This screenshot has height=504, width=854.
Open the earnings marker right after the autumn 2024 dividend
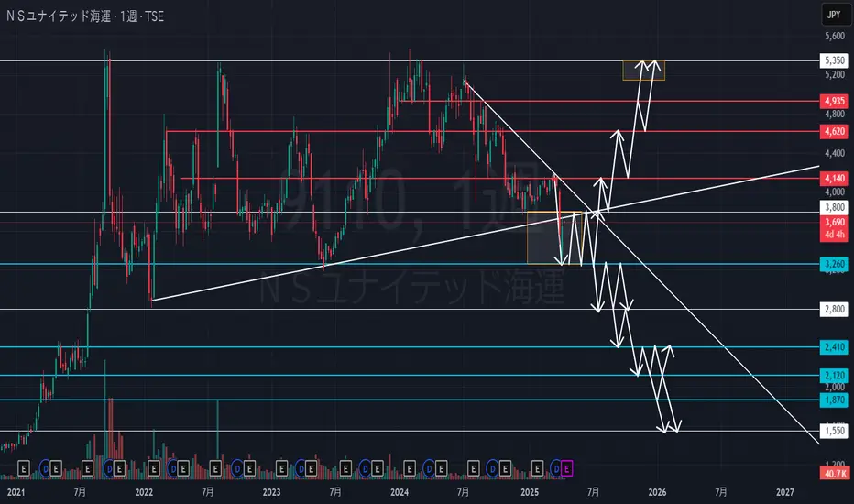click(505, 468)
